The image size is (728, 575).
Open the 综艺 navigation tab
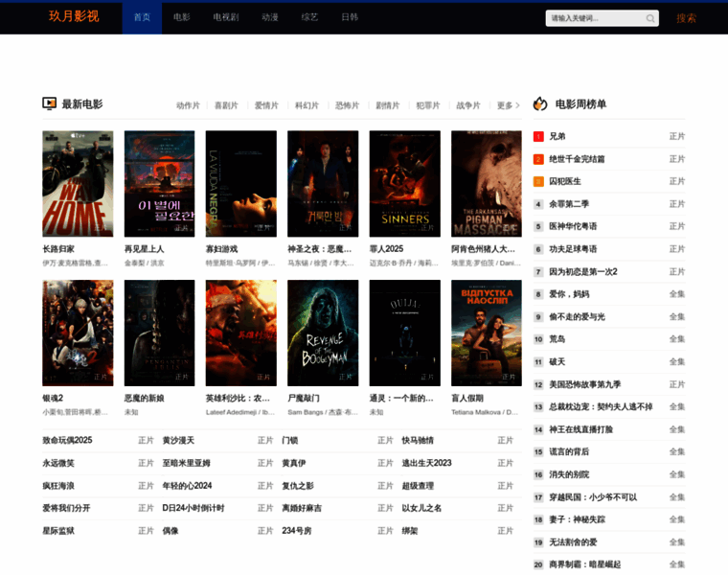tap(309, 17)
